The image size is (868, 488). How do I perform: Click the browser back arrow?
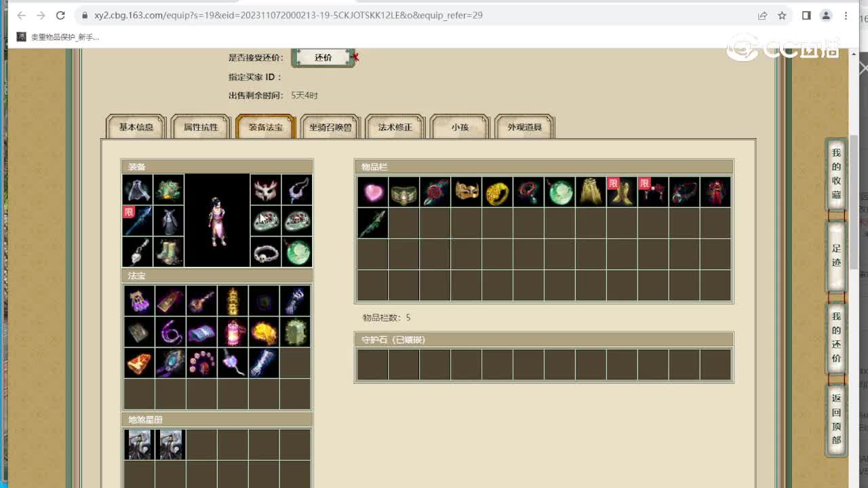(21, 15)
